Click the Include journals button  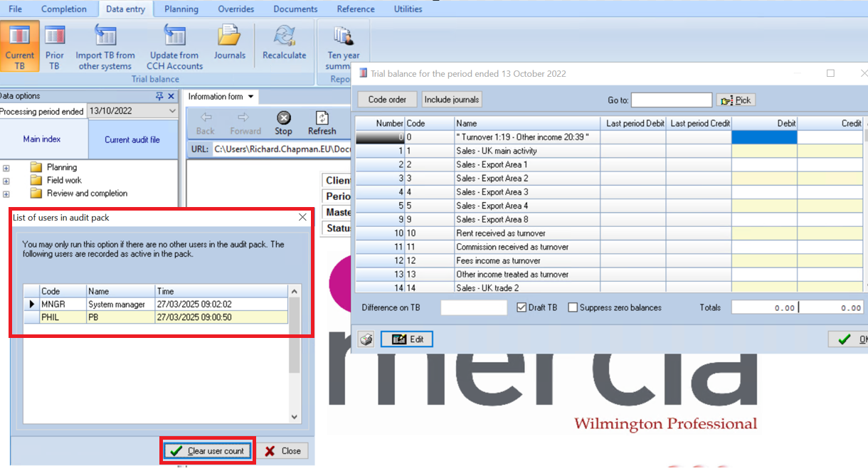452,100
